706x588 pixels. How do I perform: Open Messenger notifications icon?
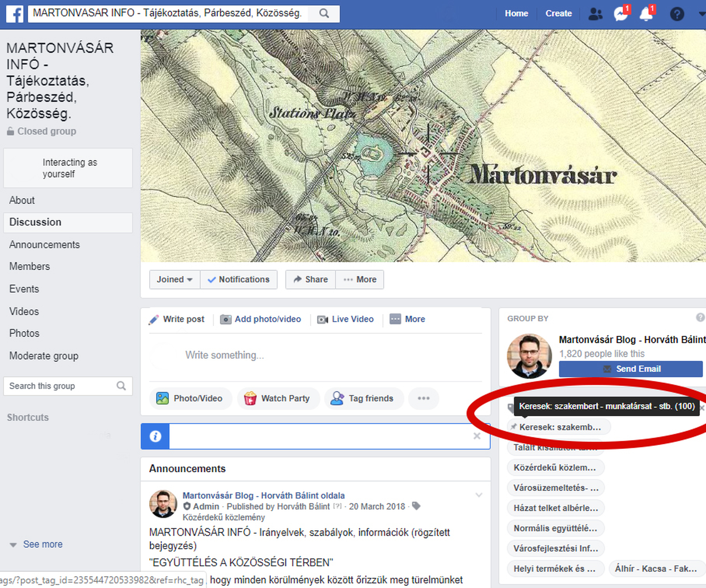[x=621, y=14]
